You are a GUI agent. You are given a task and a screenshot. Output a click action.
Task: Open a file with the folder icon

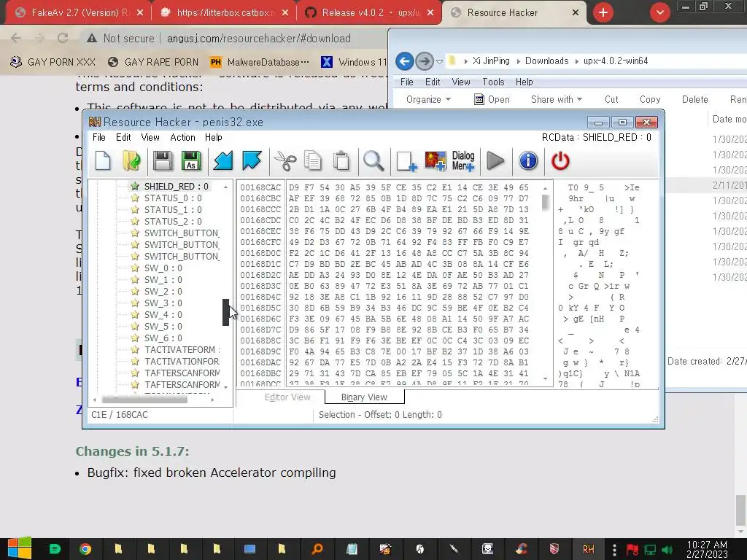click(x=131, y=161)
